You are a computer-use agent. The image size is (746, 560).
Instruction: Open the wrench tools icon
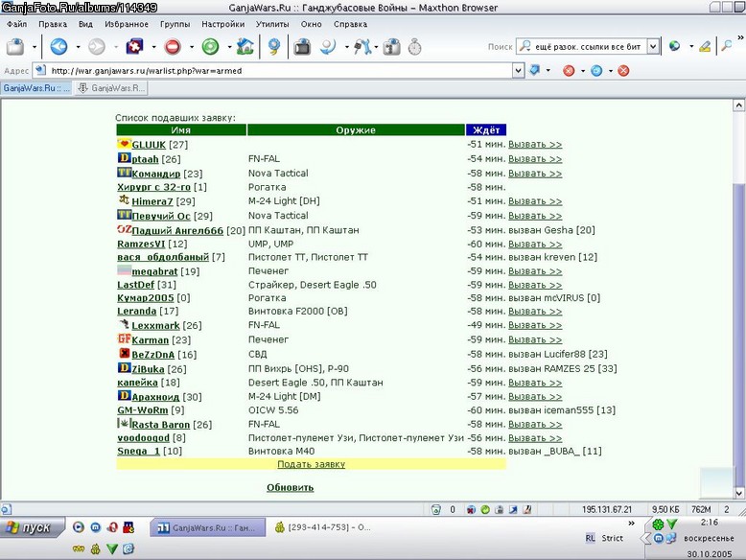(362, 47)
